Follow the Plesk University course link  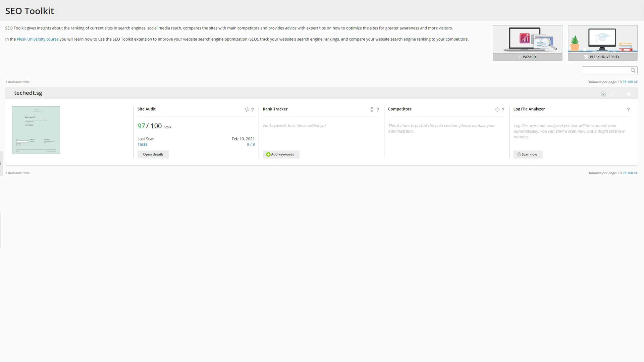38,39
